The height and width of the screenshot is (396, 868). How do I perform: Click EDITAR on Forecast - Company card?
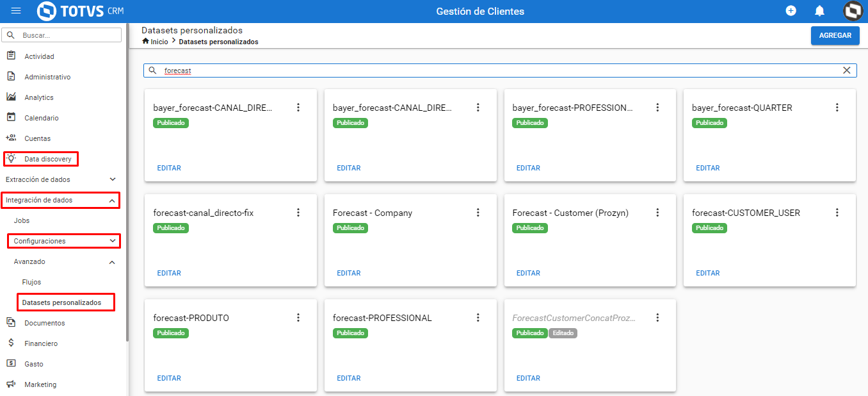tap(349, 273)
